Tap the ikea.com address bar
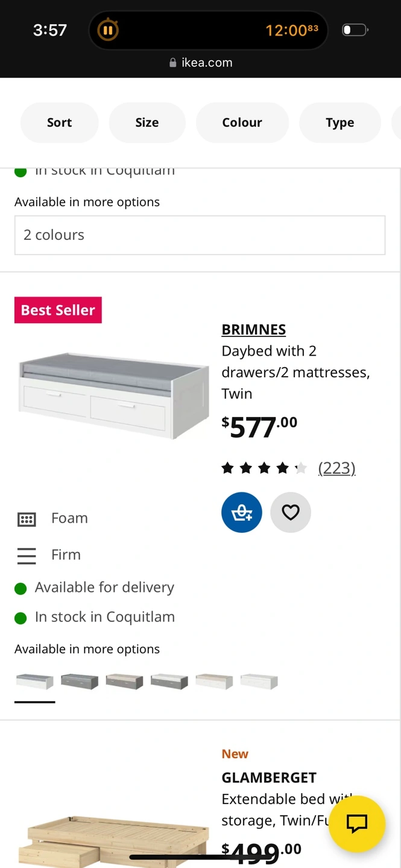Screen dimensions: 401x868 201,63
